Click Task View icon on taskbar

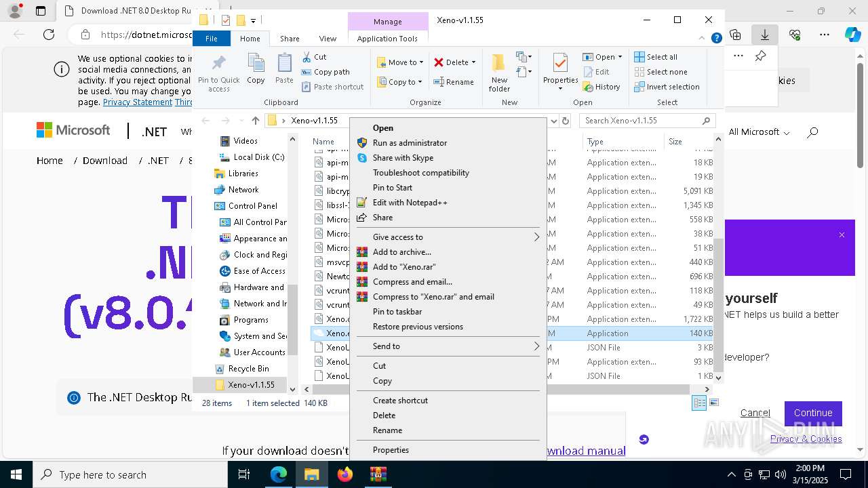point(244,474)
